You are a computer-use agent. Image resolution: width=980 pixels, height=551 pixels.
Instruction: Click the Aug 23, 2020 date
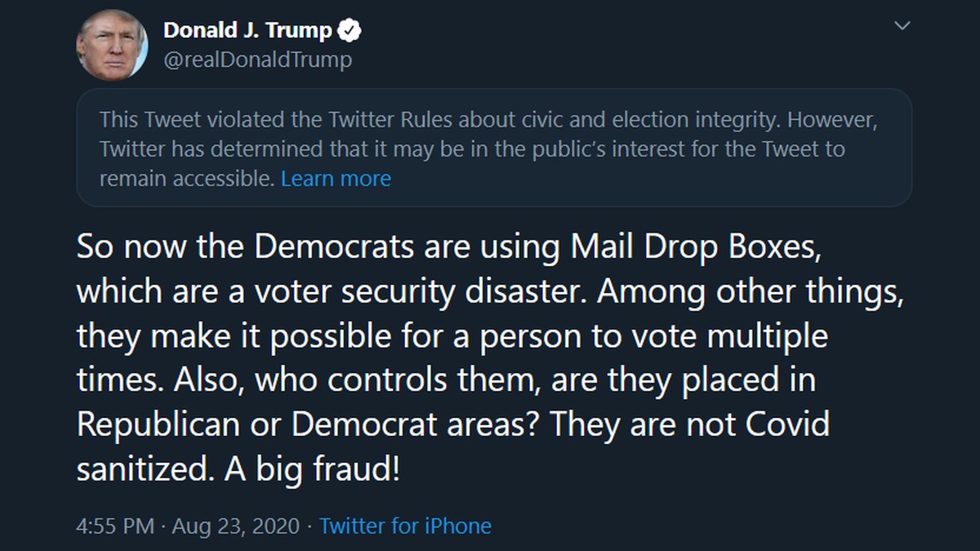pos(237,527)
